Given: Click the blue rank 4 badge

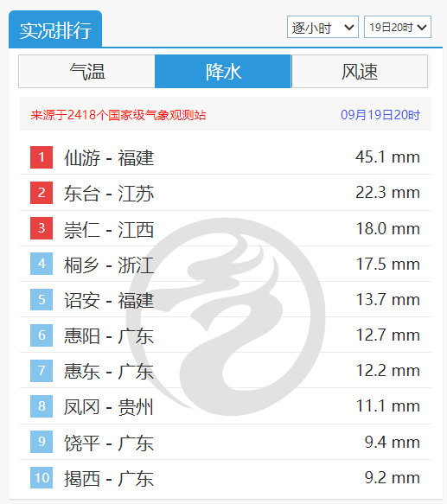Looking at the screenshot, I should pos(42,264).
